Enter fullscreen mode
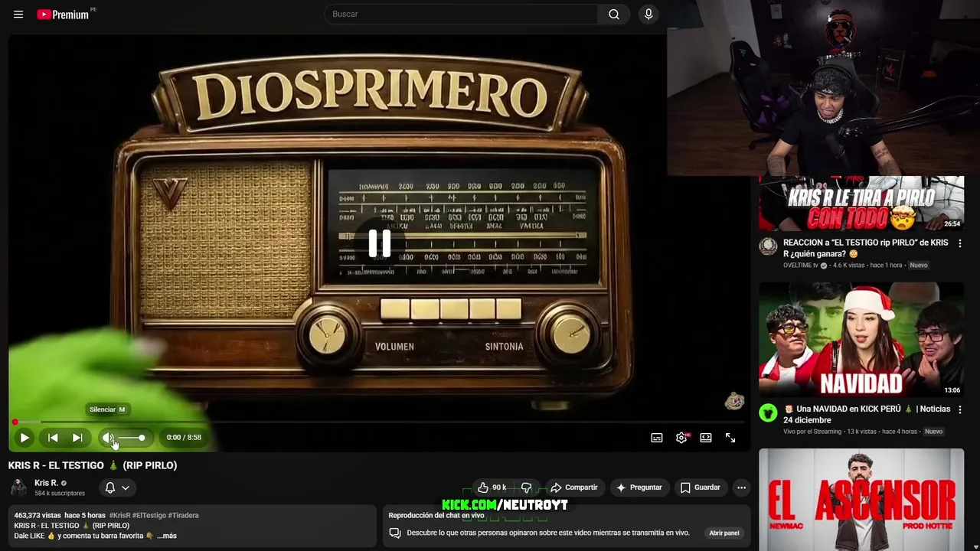The height and width of the screenshot is (551, 980). coord(730,438)
